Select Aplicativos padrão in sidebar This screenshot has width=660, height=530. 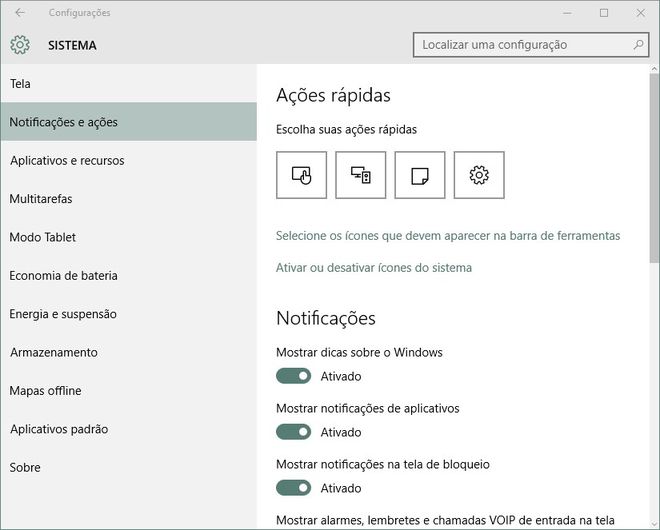[128, 429]
